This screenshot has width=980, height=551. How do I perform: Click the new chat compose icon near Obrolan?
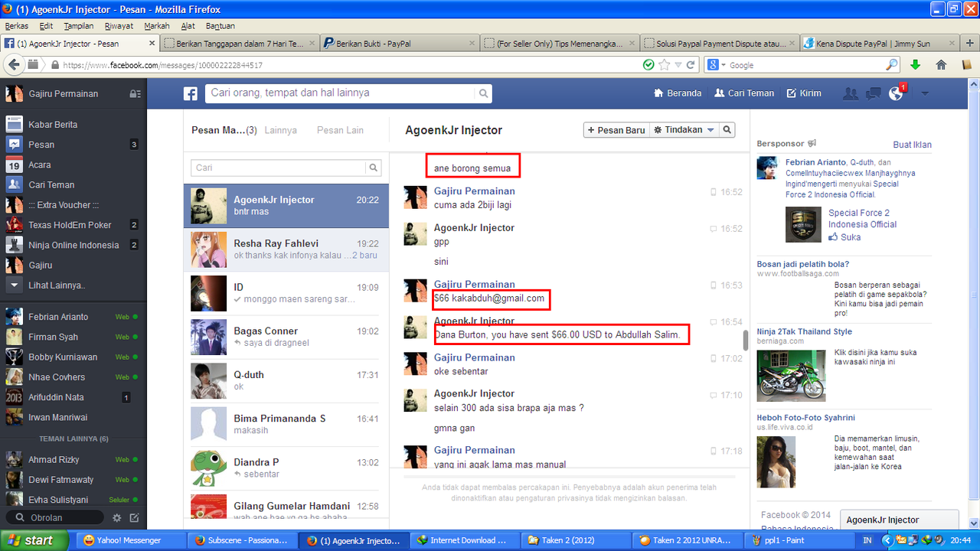point(134,518)
